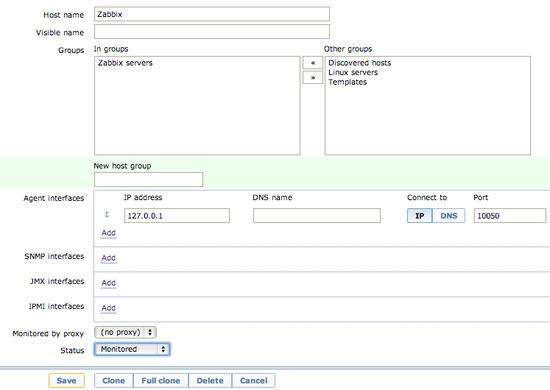Open the Status dropdown showing Monitored
The height and width of the screenshot is (390, 550).
(132, 349)
